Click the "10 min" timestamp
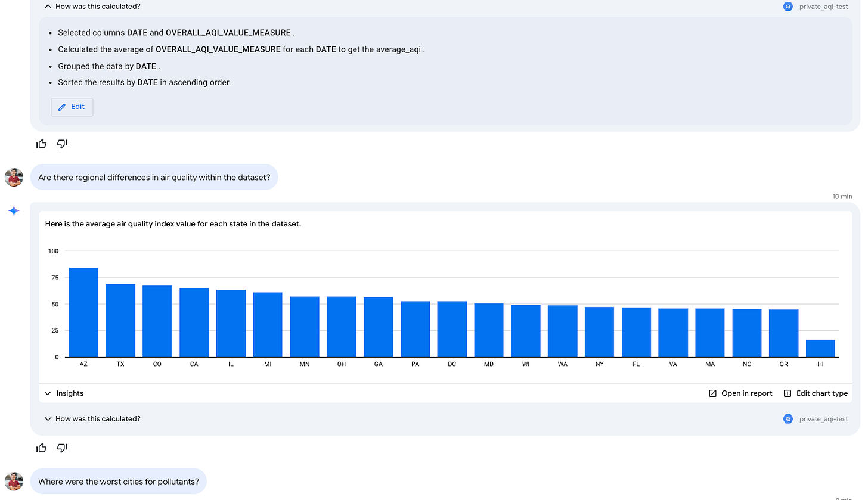 tap(842, 196)
